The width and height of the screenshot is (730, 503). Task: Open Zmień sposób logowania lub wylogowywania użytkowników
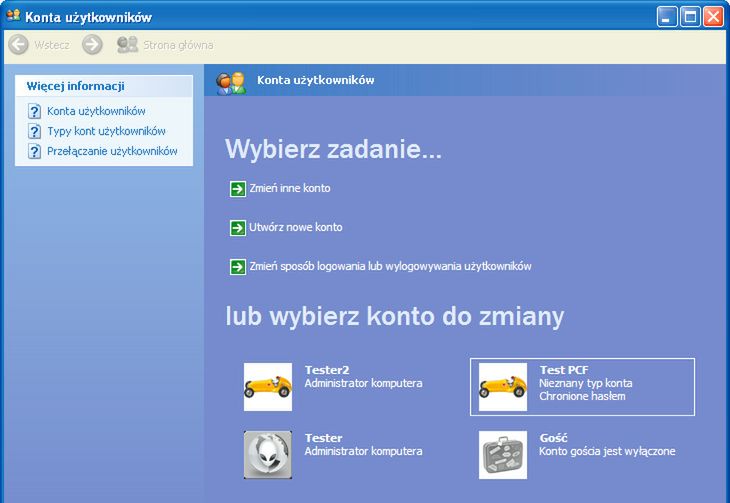tap(390, 266)
